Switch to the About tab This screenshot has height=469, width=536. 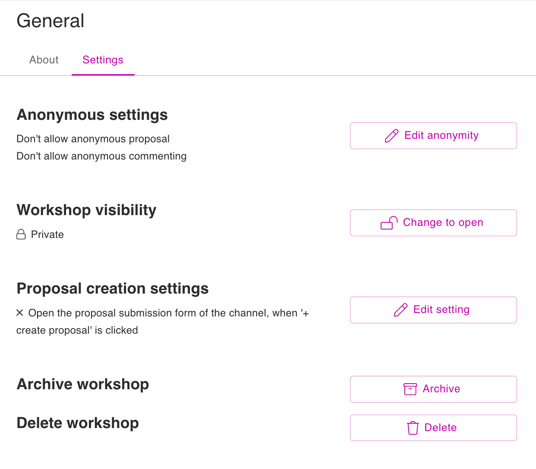pyautogui.click(x=44, y=60)
